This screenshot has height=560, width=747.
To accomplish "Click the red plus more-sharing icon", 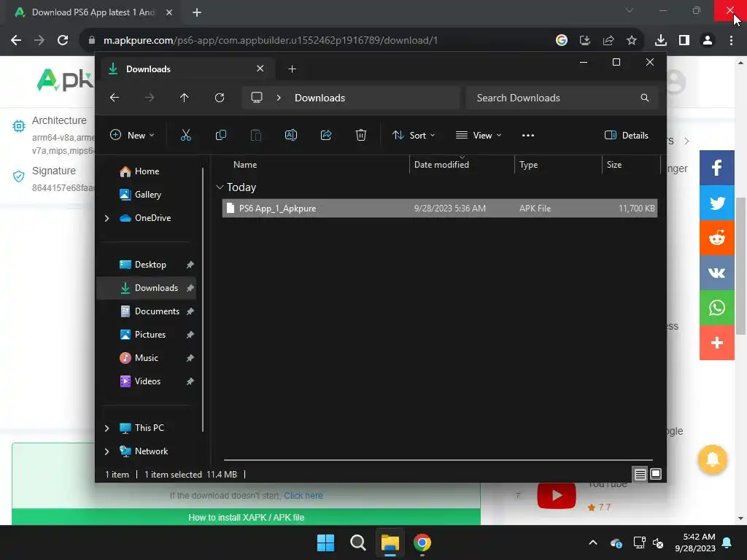I will point(717,343).
